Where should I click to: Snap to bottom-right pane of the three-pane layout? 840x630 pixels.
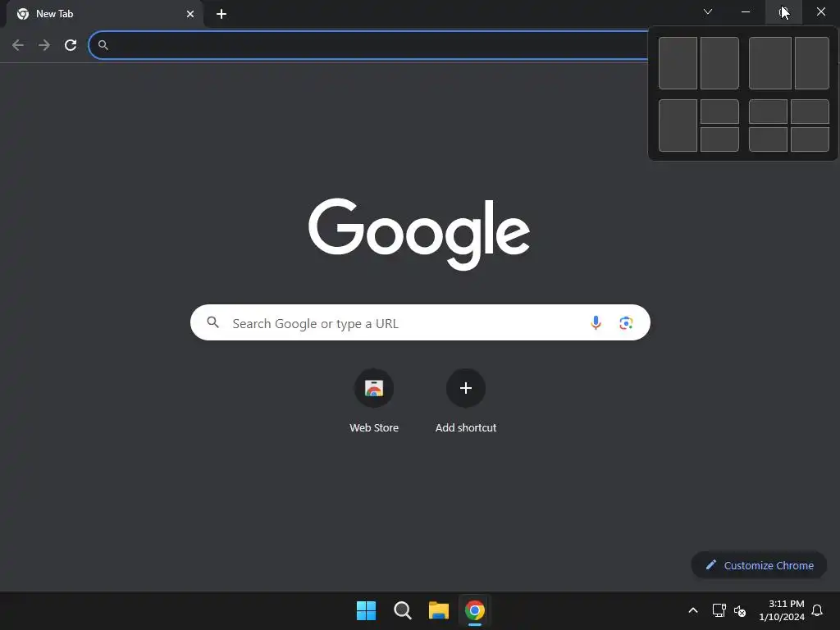click(x=719, y=139)
